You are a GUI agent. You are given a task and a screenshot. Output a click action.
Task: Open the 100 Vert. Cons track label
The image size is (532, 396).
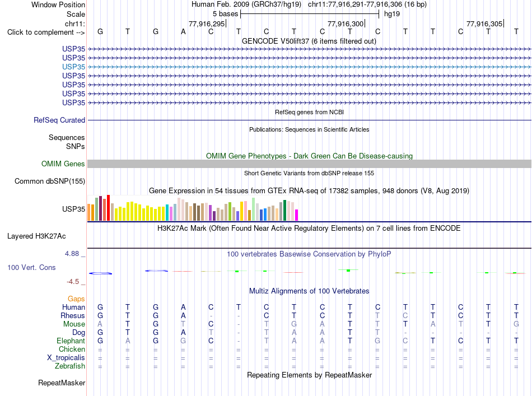click(x=31, y=267)
